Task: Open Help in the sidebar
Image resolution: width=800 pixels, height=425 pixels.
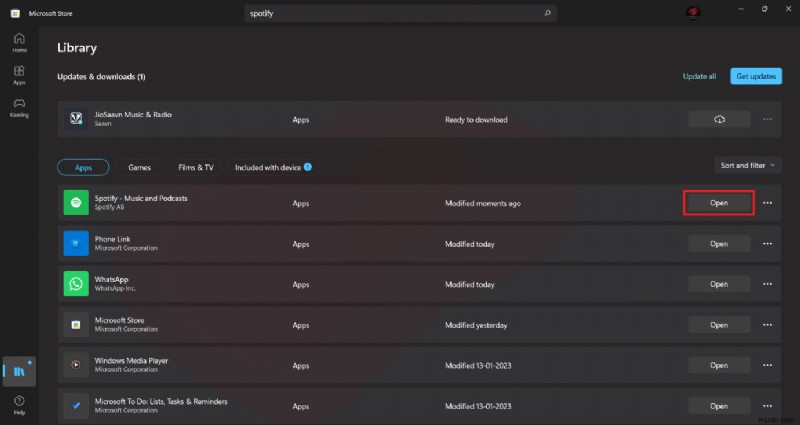Action: tap(19, 405)
